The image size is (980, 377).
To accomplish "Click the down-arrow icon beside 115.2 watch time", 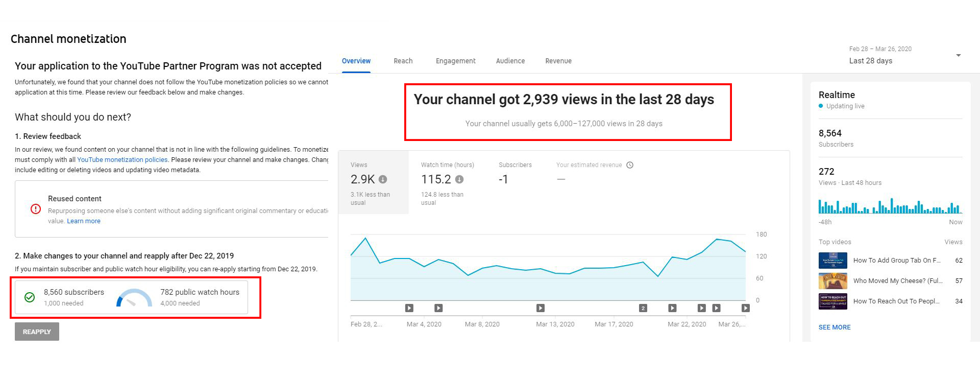I will (x=459, y=179).
